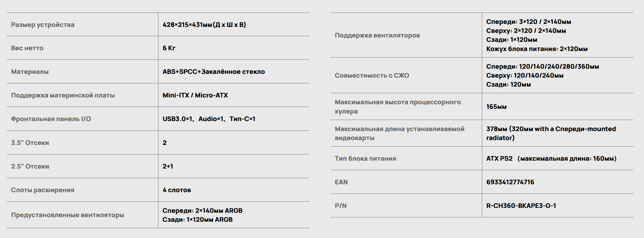Click the "6 Кг" weight value

pos(169,48)
